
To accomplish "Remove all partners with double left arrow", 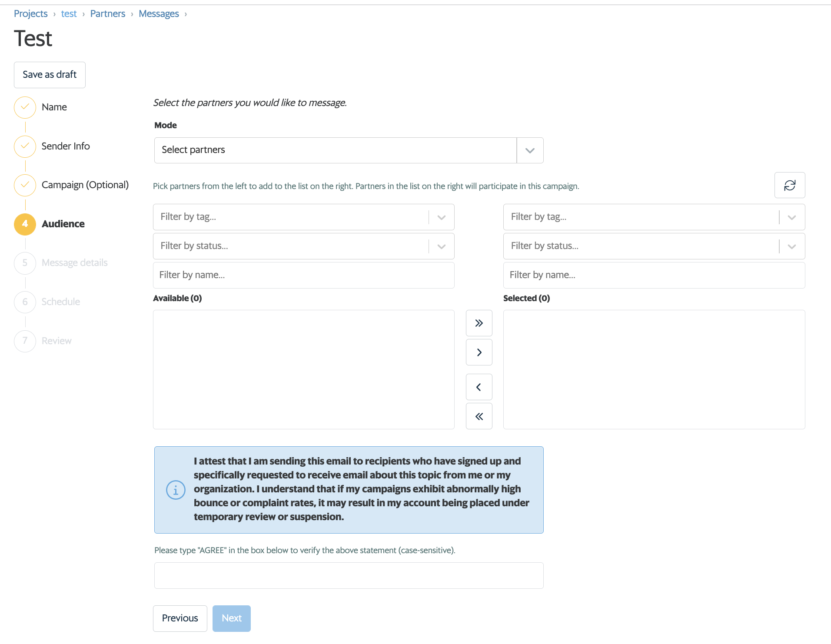I will [x=479, y=416].
